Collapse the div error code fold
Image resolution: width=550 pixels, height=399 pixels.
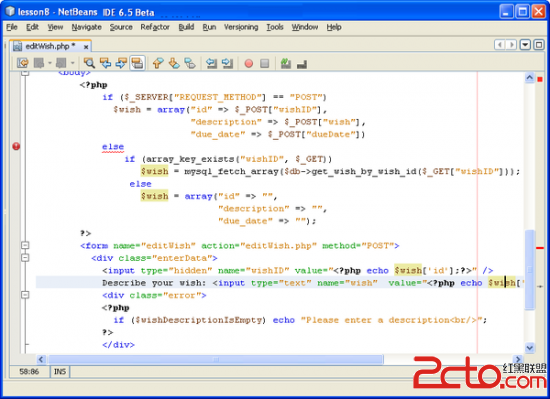25,295
